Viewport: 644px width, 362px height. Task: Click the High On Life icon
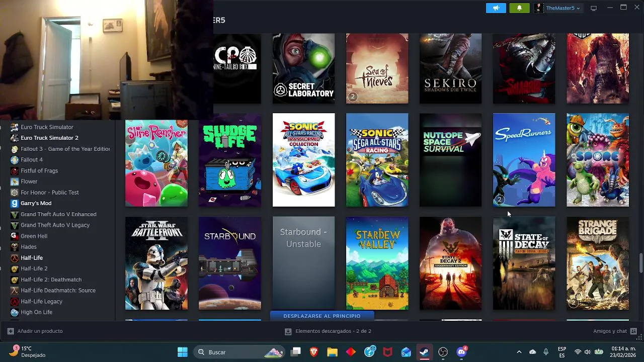tap(15, 312)
